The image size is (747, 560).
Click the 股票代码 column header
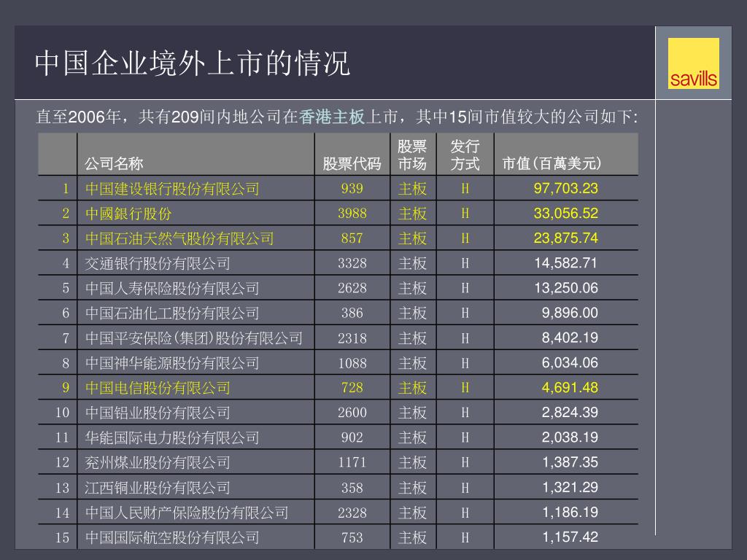point(352,163)
